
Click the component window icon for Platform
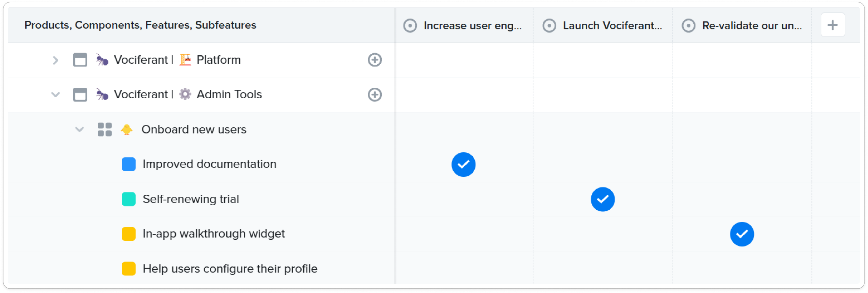(80, 60)
